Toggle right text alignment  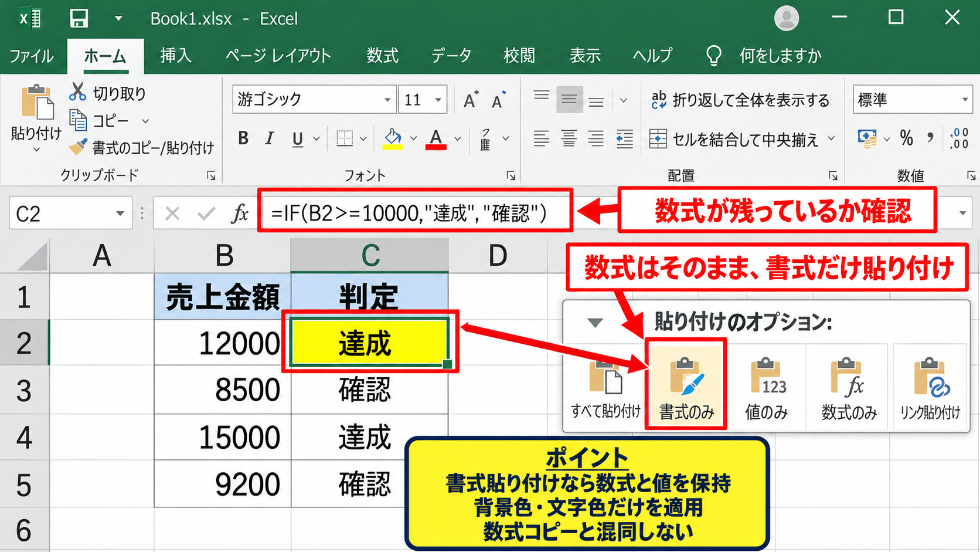[x=596, y=139]
